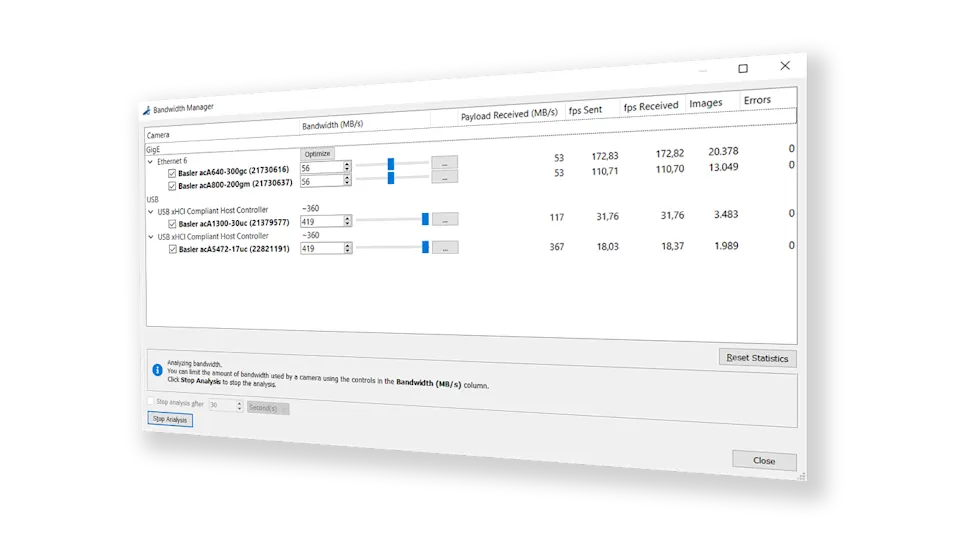960x540 pixels.
Task: Open the Second(s) unit dropdown
Action: click(268, 408)
